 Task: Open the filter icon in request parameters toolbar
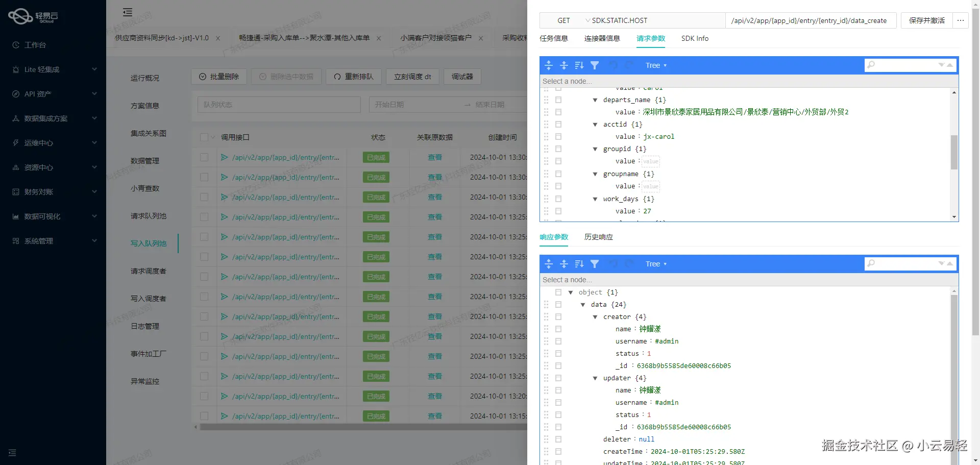pyautogui.click(x=595, y=65)
